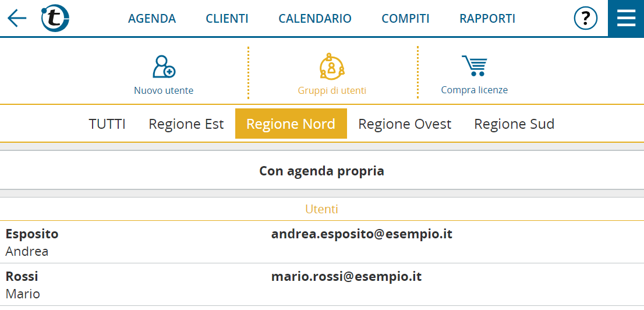This screenshot has height=310, width=644.
Task: Open the Esposito Andrea user row
Action: [322, 242]
